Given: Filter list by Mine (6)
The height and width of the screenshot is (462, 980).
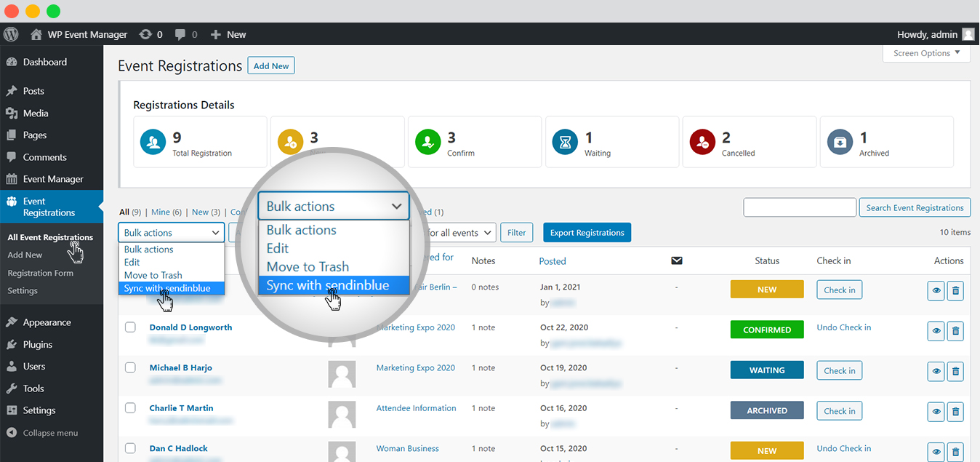Looking at the screenshot, I should click(x=166, y=212).
